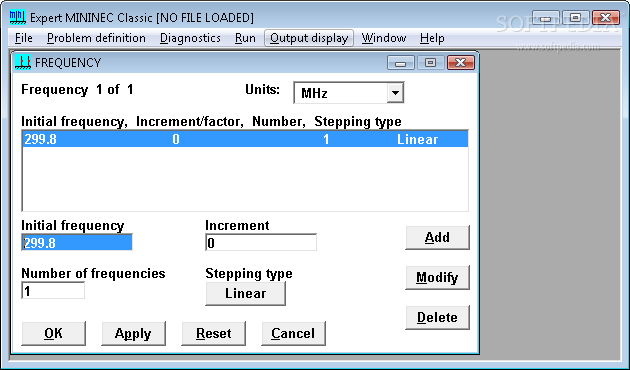The width and height of the screenshot is (630, 370).
Task: Maximize the FREQUENCY child window
Action: 430,63
